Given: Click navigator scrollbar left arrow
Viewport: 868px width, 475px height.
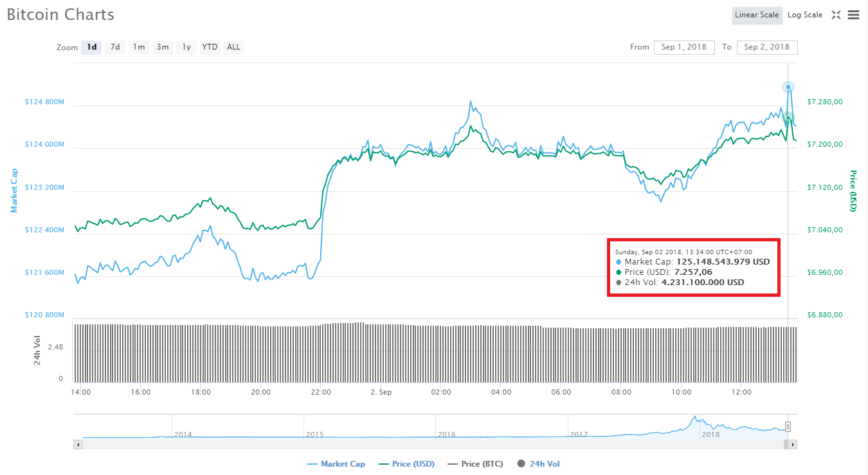Looking at the screenshot, I should coord(78,444).
